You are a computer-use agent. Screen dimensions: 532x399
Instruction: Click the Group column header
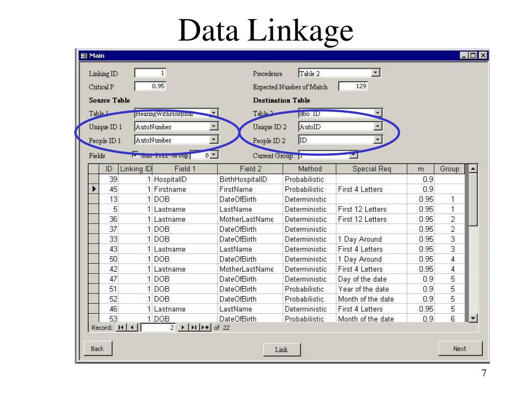point(449,169)
